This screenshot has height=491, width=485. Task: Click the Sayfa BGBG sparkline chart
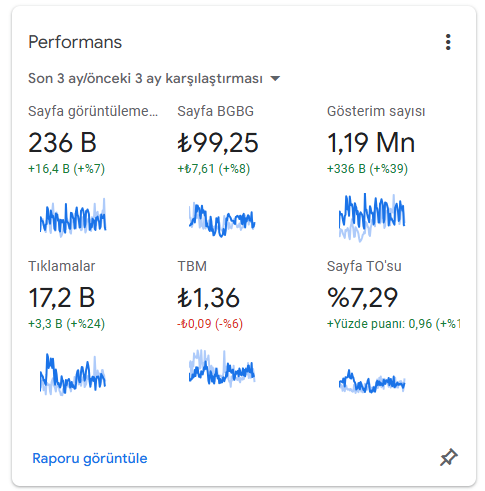tap(222, 219)
